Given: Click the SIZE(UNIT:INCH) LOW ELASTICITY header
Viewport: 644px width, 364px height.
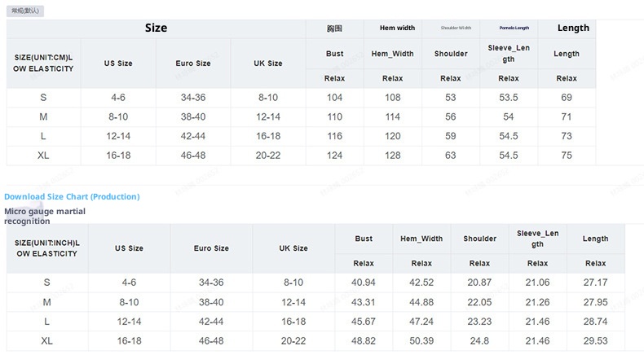Looking at the screenshot, I should pyautogui.click(x=46, y=248).
